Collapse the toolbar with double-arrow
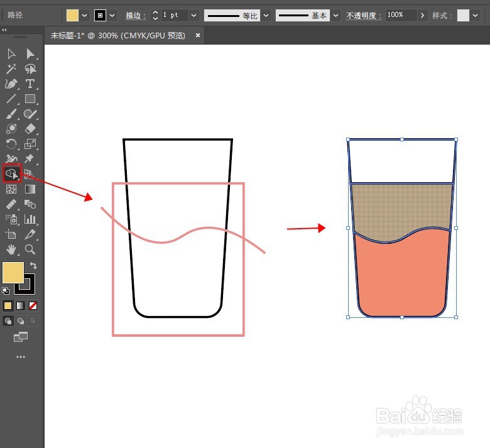The image size is (490, 448). (4, 30)
